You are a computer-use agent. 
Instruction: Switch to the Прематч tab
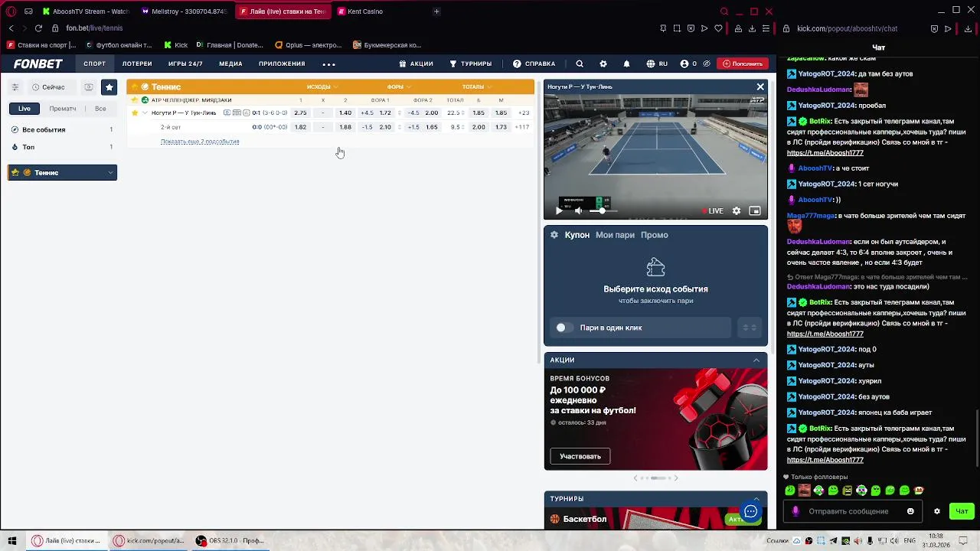(x=63, y=109)
